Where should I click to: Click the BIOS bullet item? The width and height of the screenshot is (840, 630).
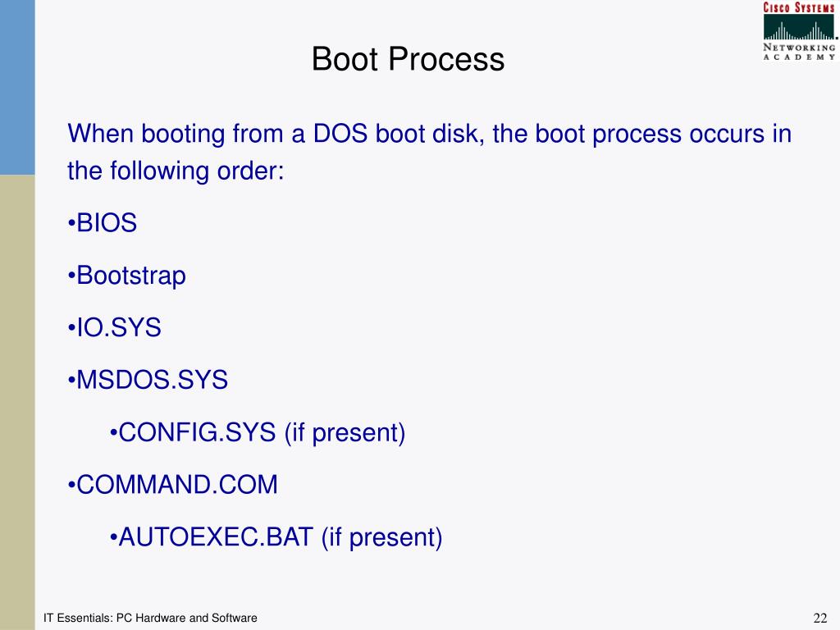103,223
